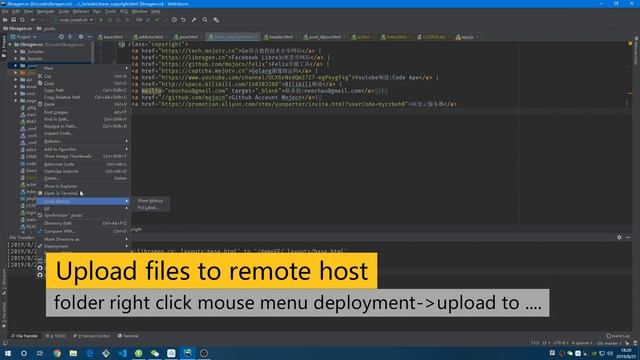Open the Window menu
Screen dimensions: 640x360
click(x=140, y=11)
